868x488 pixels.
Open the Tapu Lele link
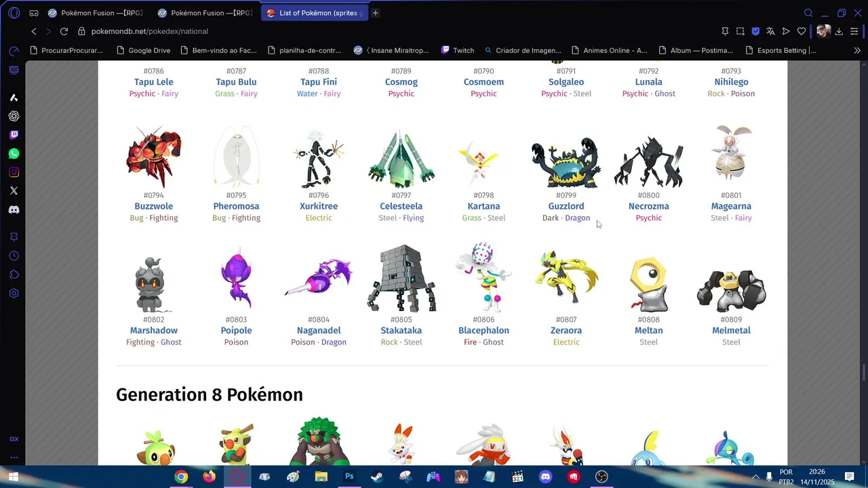click(154, 82)
